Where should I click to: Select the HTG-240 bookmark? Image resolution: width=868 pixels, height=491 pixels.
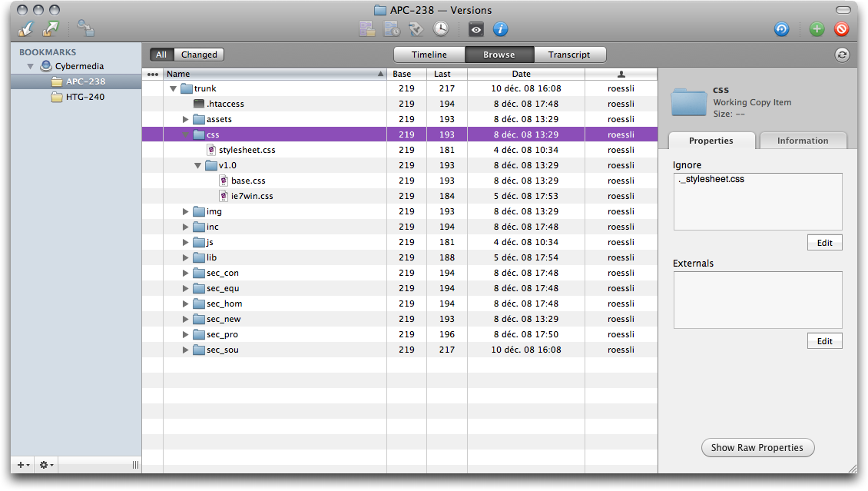tap(76, 97)
